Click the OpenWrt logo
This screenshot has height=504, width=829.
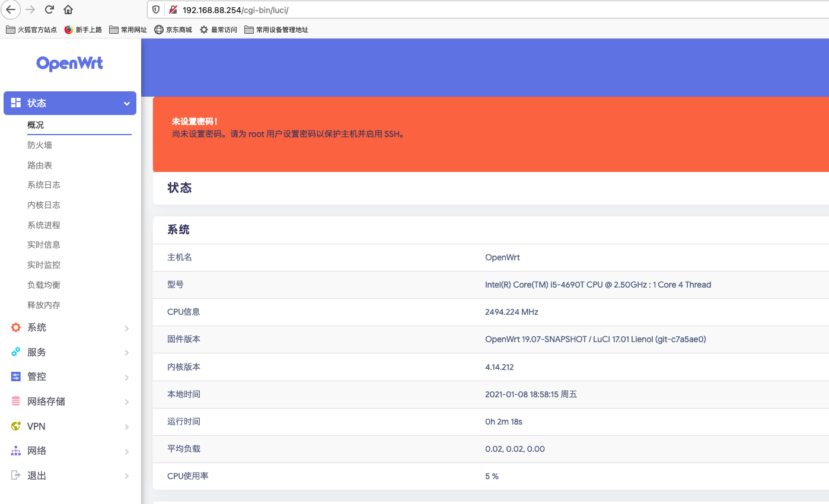point(70,63)
